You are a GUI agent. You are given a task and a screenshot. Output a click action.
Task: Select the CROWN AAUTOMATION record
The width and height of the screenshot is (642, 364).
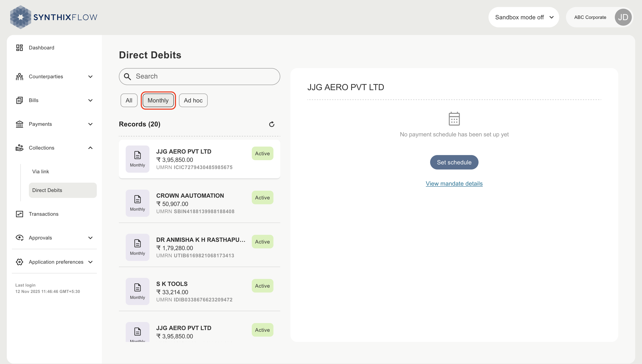[x=199, y=203]
